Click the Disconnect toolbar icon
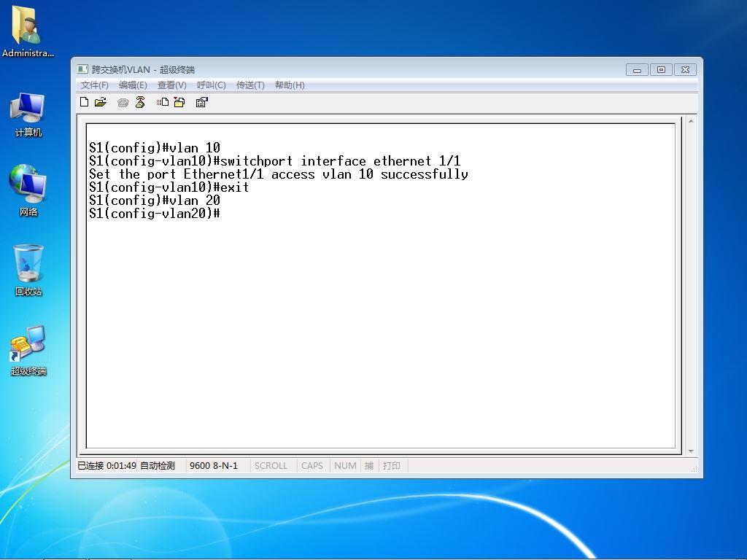This screenshot has height=560, width=747. click(140, 102)
